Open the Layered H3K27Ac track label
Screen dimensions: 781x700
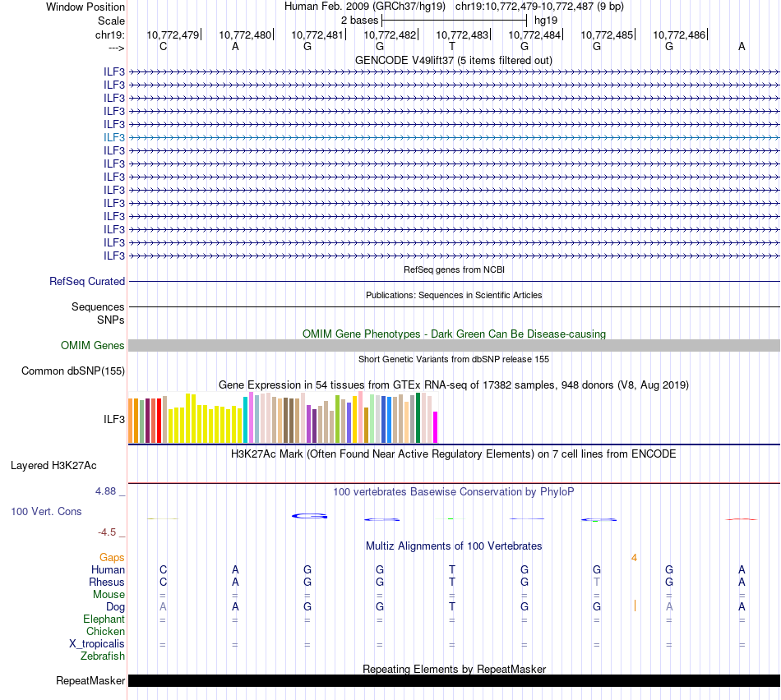[53, 465]
